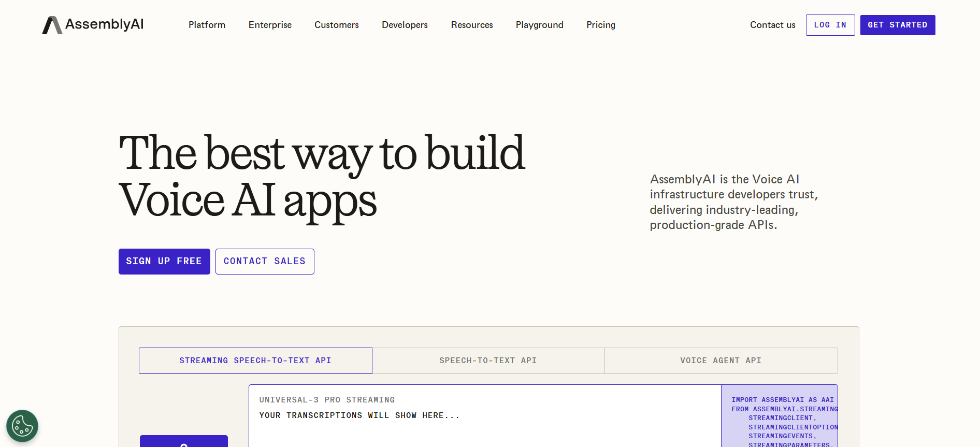Click the 'StreamingEvents,' code line
The image size is (980, 447).
tap(782, 436)
